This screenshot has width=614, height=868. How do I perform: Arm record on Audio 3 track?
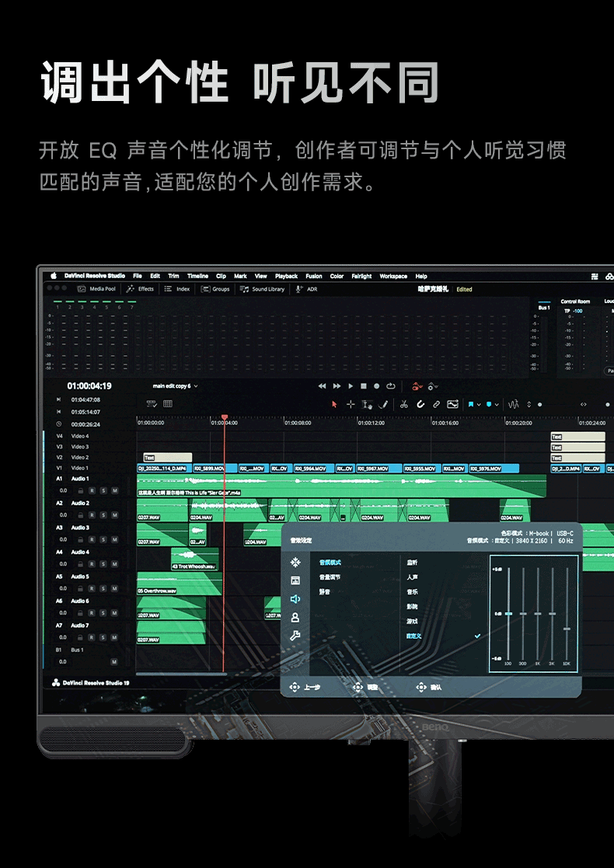pyautogui.click(x=92, y=539)
